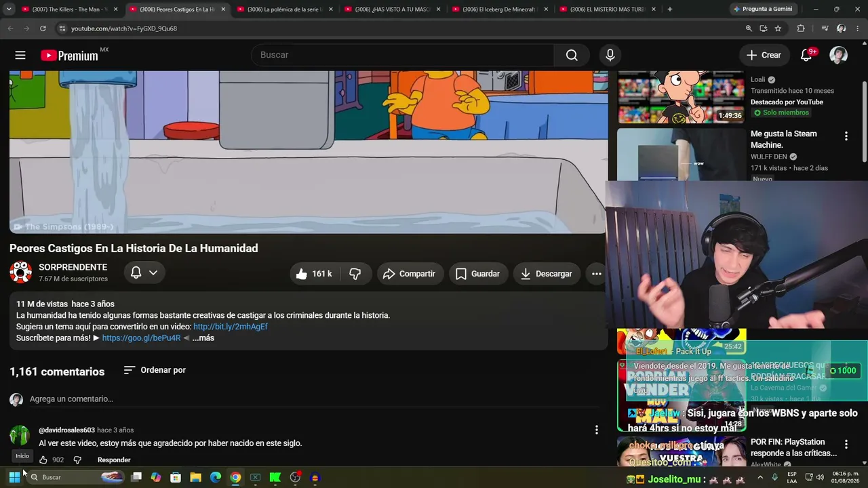Save video with the Guardar button

coord(478,274)
